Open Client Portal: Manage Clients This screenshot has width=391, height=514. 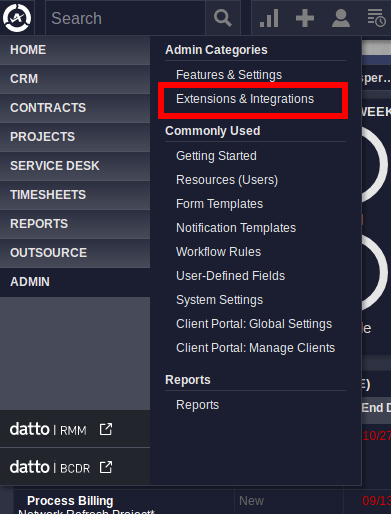pos(255,348)
